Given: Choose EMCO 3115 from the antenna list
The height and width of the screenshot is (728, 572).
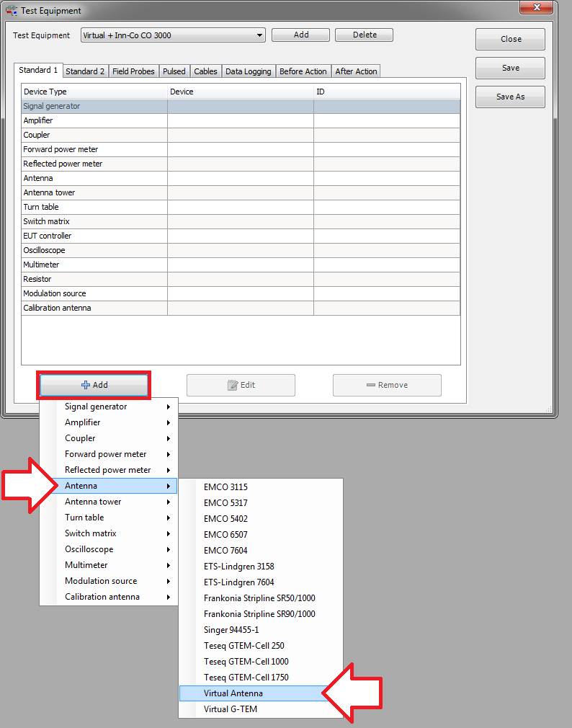Looking at the screenshot, I should click(x=261, y=487).
